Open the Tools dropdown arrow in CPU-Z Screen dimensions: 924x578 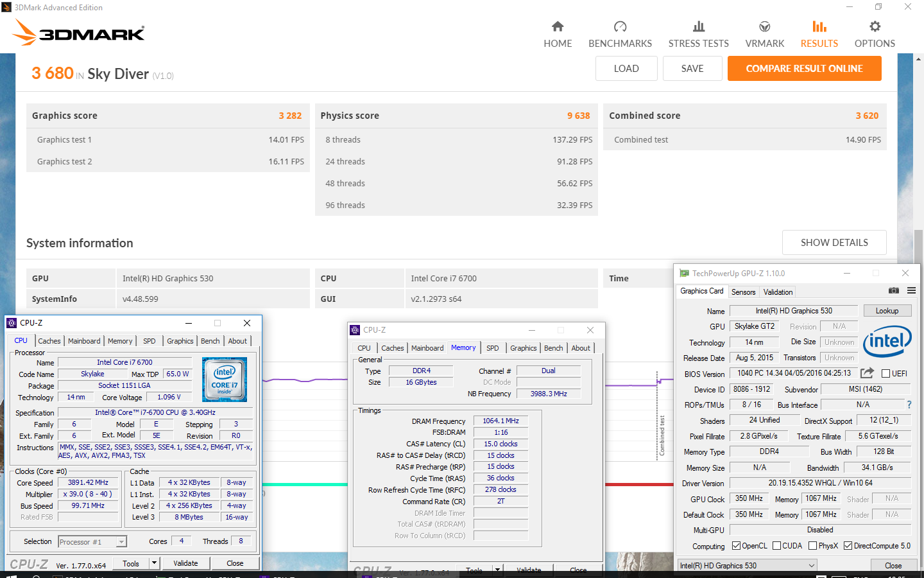click(154, 563)
